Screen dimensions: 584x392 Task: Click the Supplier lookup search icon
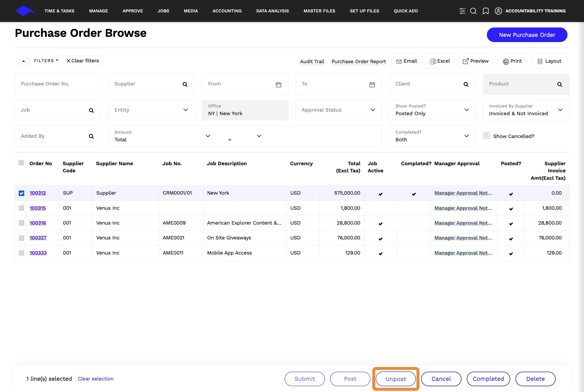pos(185,84)
